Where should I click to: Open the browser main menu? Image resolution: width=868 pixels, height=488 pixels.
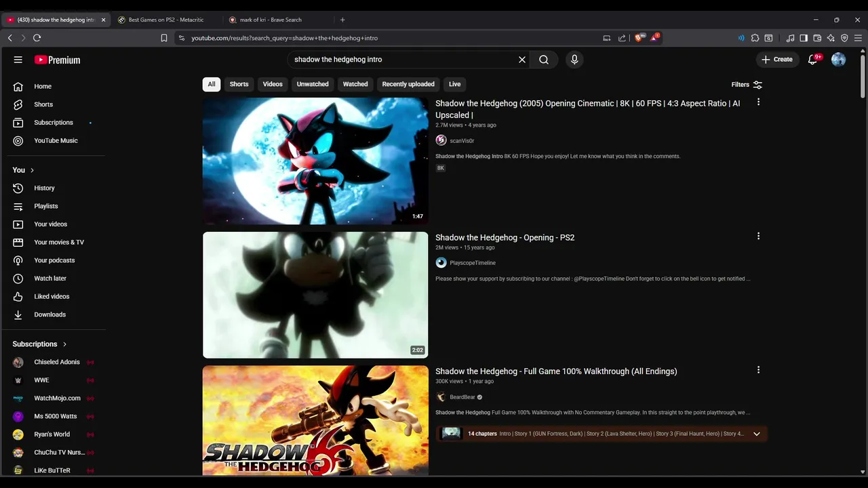(x=858, y=38)
